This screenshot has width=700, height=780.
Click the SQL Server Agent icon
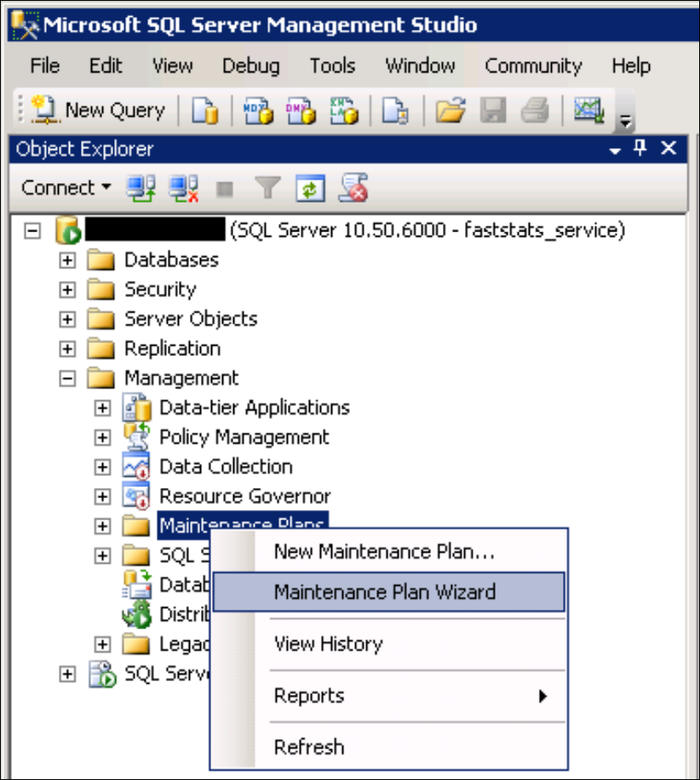tap(102, 674)
